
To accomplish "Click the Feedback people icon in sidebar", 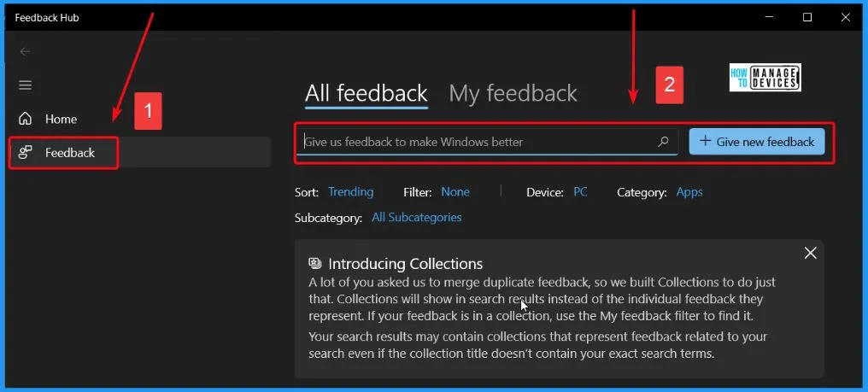I will [x=25, y=152].
